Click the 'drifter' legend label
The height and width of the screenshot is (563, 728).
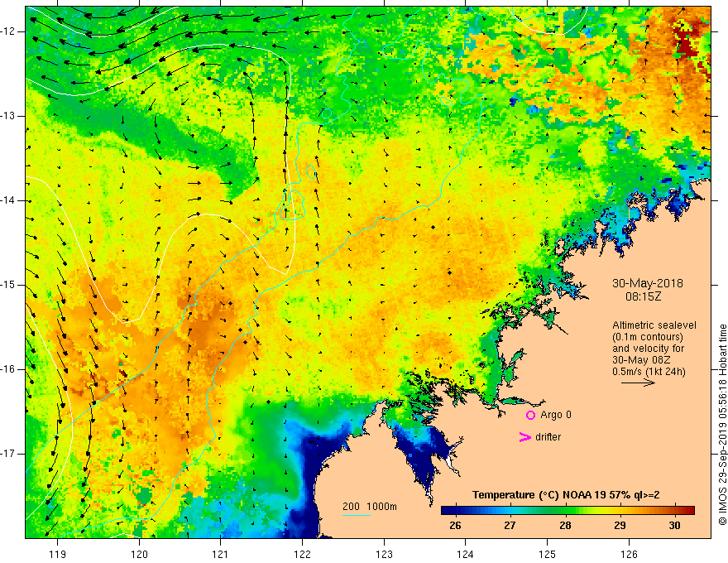click(x=548, y=437)
